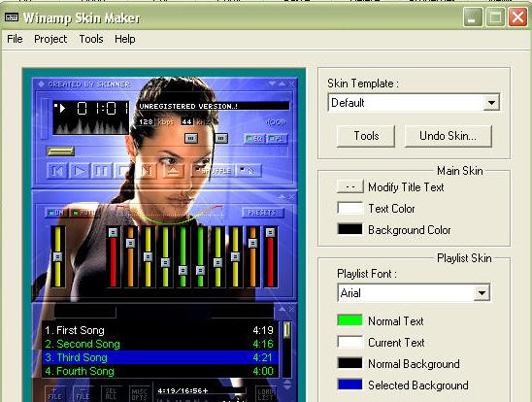
Task: Open the Project menu
Action: point(50,39)
